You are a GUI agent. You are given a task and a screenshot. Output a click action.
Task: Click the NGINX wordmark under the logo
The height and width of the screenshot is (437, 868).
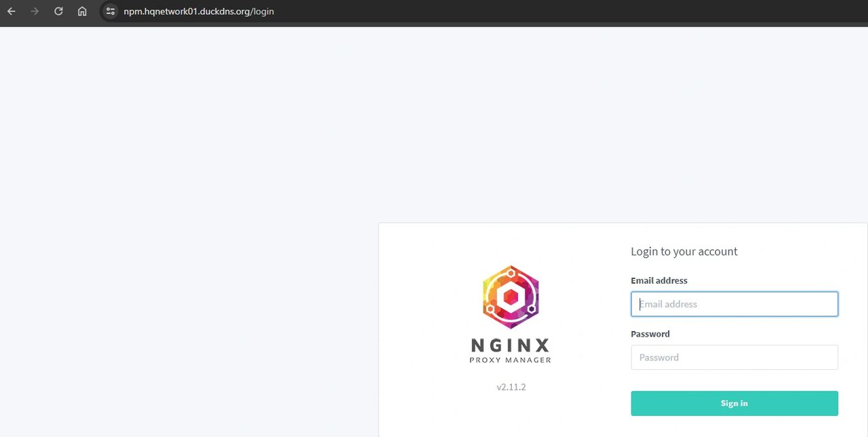[510, 345]
